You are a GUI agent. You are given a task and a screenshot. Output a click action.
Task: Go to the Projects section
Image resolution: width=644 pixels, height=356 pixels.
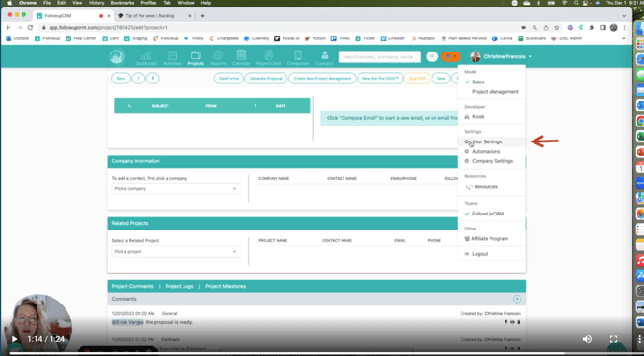click(196, 57)
